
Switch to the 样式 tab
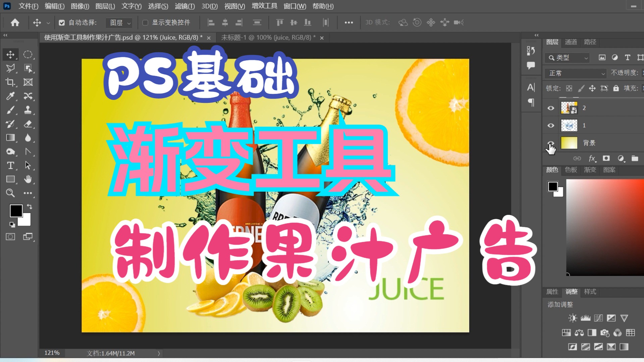click(x=590, y=292)
